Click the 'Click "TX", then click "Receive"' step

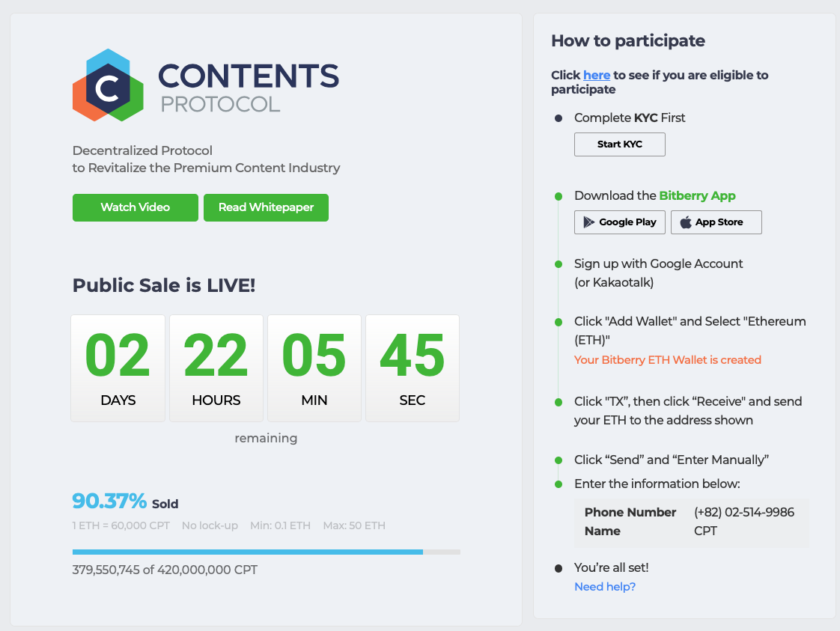[688, 411]
